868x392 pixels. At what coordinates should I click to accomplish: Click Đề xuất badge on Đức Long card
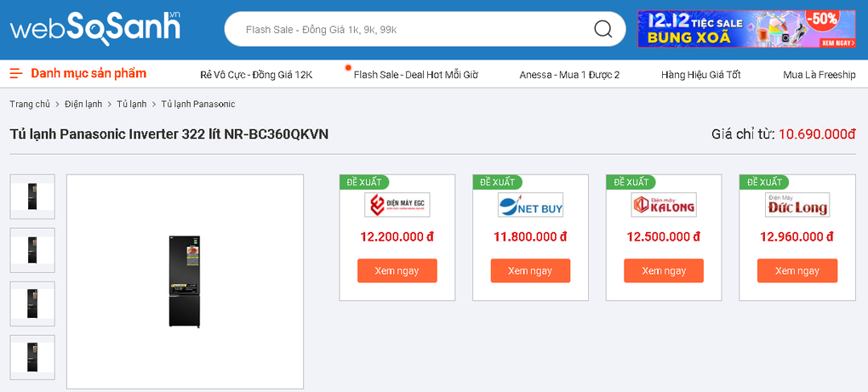pyautogui.click(x=764, y=182)
